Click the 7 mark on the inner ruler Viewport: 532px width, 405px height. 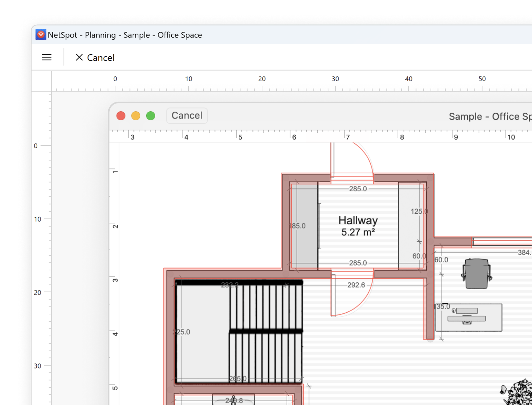pyautogui.click(x=347, y=137)
